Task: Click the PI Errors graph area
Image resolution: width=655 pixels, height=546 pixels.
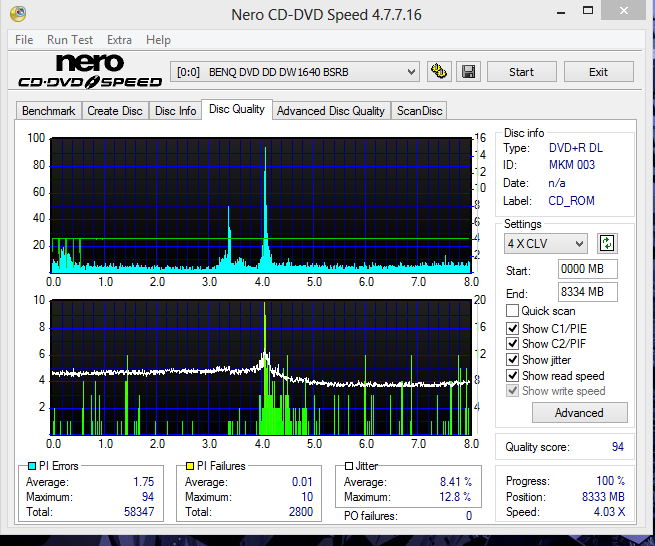Action: [x=261, y=206]
